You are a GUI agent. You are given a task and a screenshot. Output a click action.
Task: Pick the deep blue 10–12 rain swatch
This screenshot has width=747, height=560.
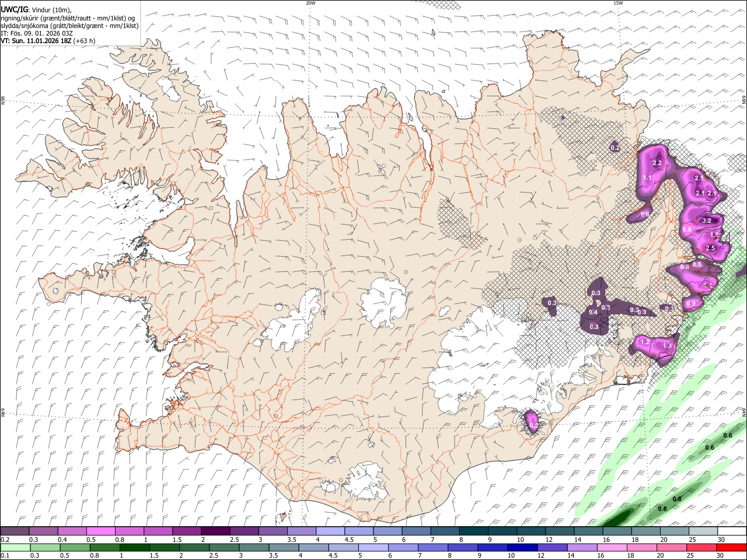(x=522, y=547)
